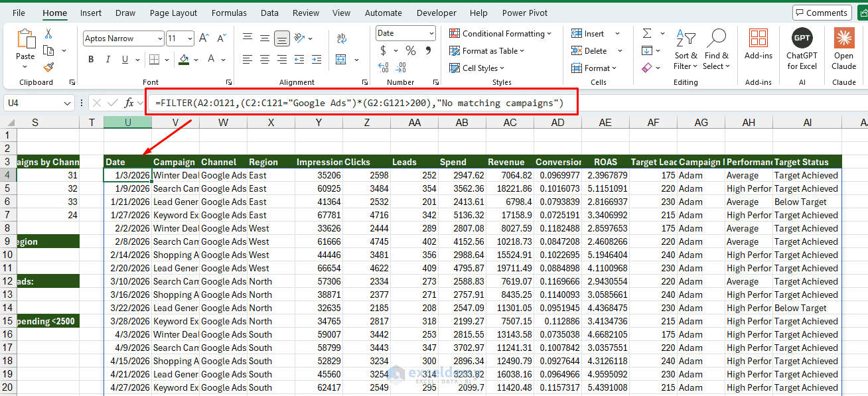The width and height of the screenshot is (868, 396).
Task: Open the Paste options arrow
Action: (25, 66)
